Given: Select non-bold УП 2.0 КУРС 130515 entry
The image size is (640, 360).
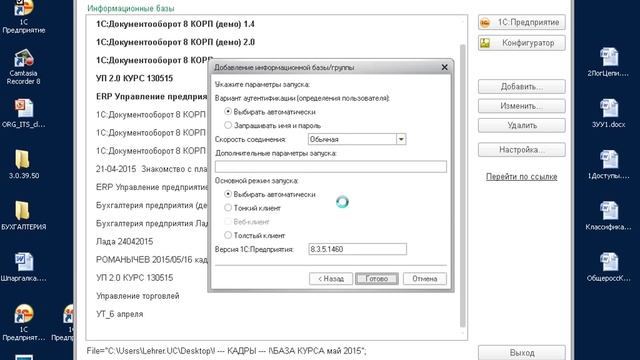Looking at the screenshot, I should [x=135, y=278].
